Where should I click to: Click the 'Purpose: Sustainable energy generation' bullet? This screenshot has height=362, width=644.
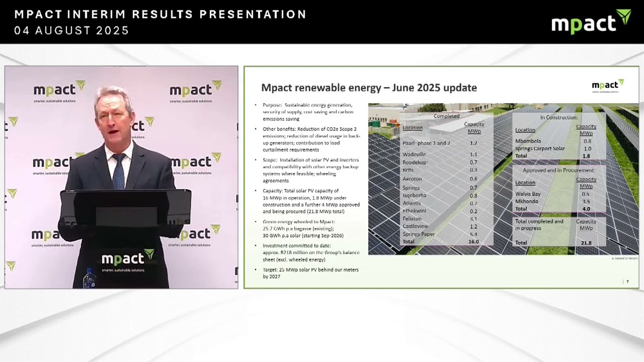pos(307,112)
